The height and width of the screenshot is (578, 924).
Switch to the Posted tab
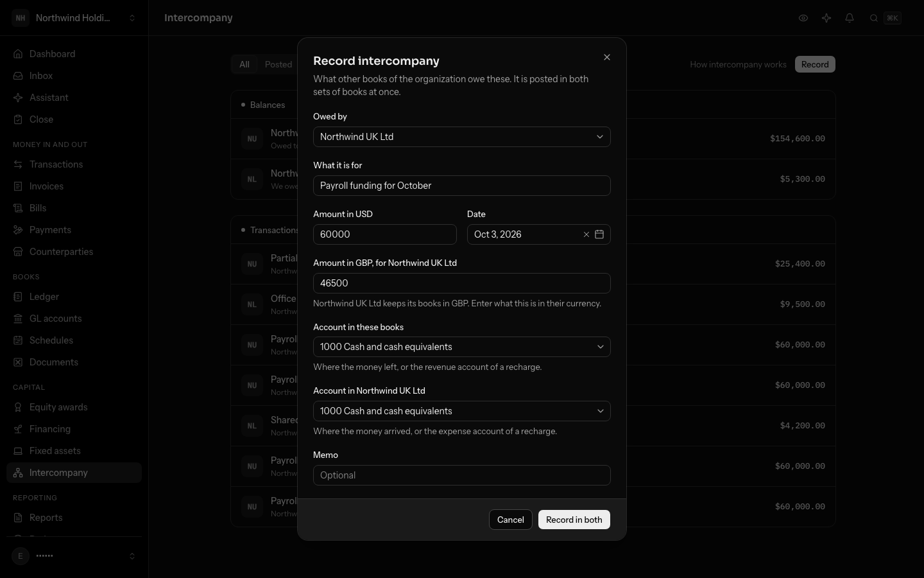click(278, 64)
